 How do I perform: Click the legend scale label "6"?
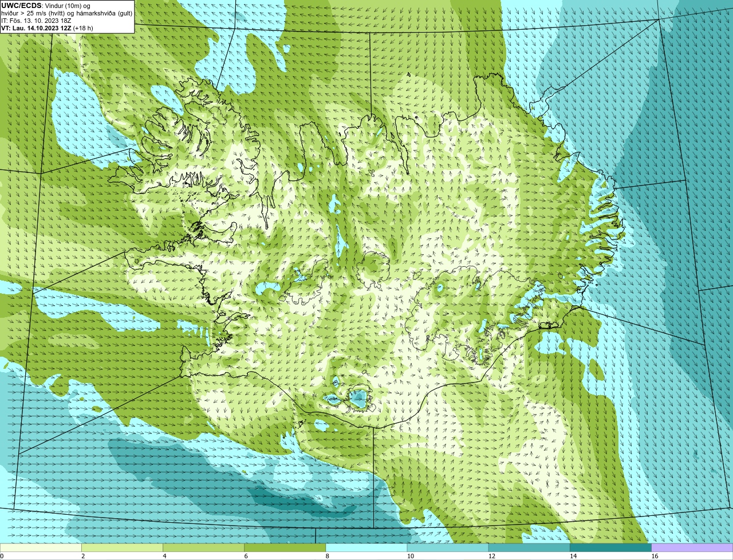[246, 556]
